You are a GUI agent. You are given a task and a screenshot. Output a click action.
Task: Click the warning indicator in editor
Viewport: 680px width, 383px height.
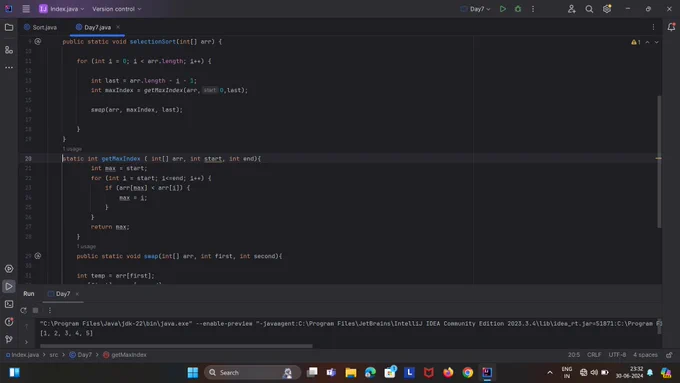point(636,42)
